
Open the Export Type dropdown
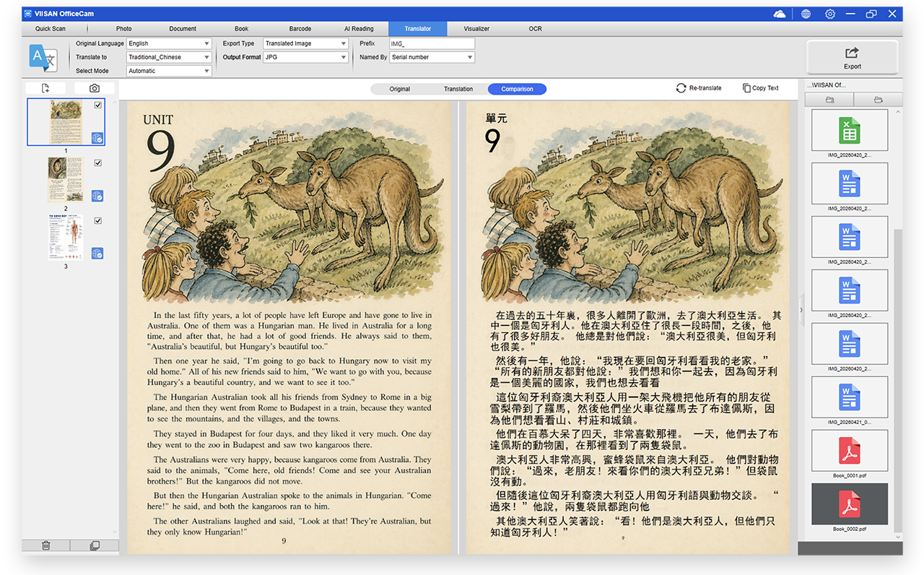point(305,43)
